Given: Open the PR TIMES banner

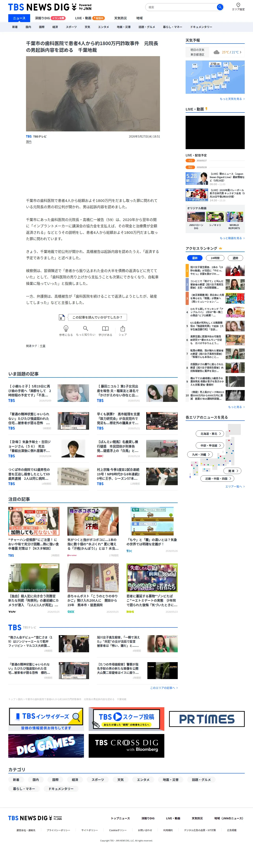Looking at the screenshot, I should (207, 719).
